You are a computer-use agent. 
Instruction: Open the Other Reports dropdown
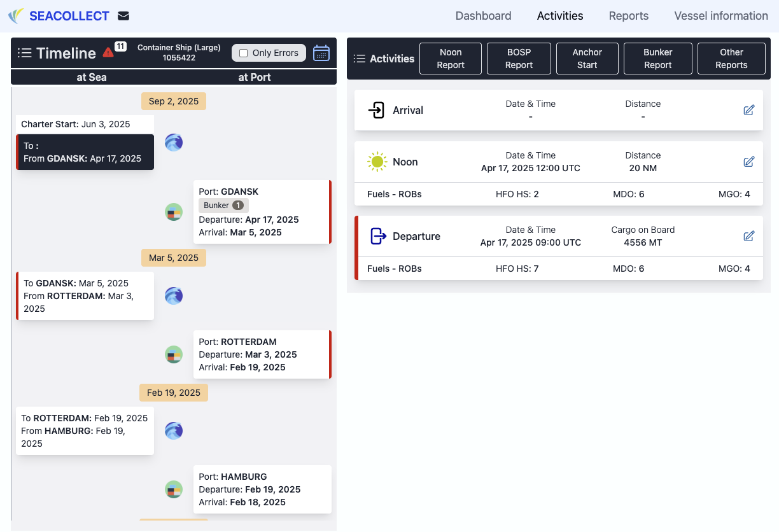tap(731, 59)
